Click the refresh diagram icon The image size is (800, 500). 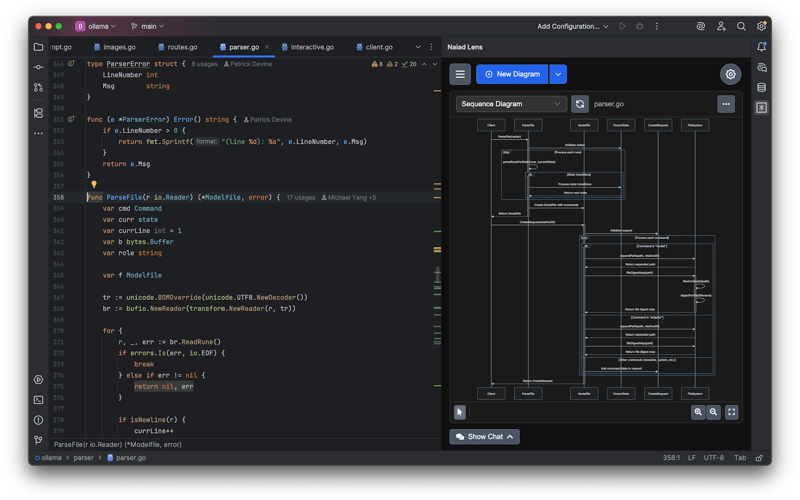pyautogui.click(x=580, y=103)
